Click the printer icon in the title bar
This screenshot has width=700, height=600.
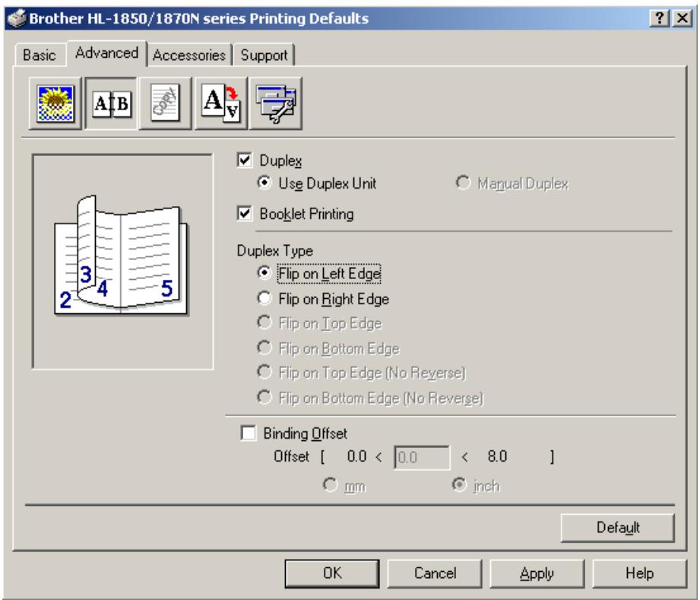coord(17,18)
